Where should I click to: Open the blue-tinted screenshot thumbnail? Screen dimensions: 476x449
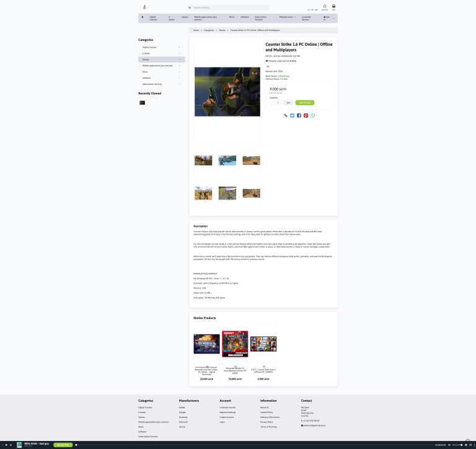pyautogui.click(x=227, y=160)
